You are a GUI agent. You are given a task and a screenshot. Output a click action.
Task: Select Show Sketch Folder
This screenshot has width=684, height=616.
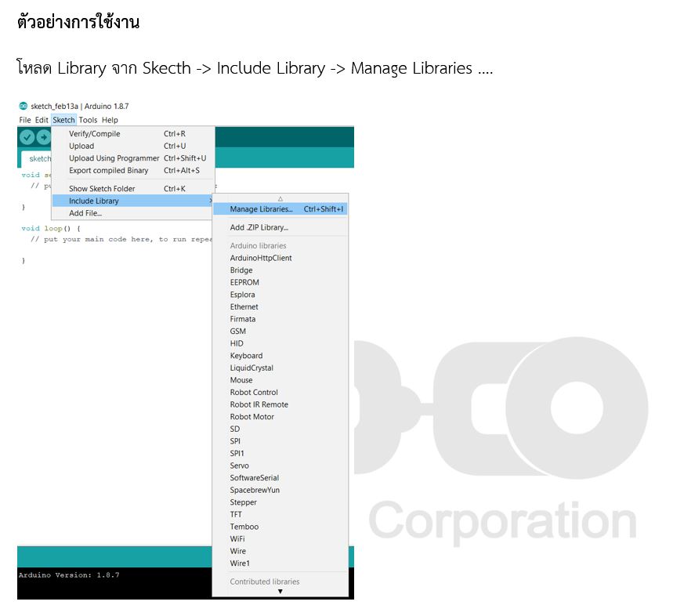[102, 189]
